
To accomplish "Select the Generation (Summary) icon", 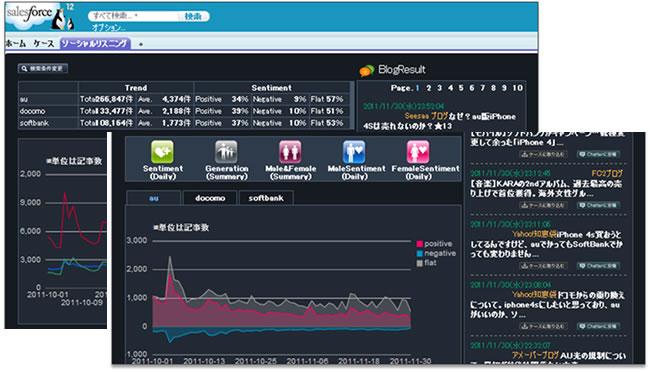I will (x=226, y=152).
